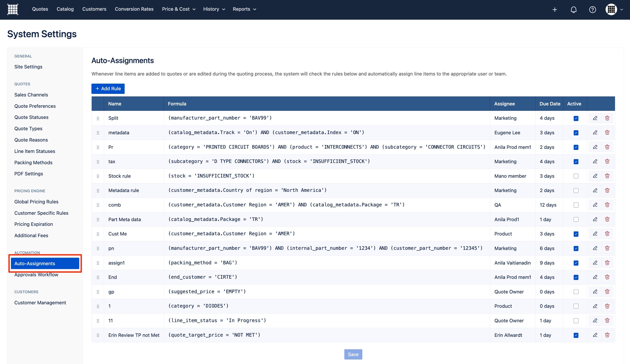
Task: Expand the Price & Cost dropdown menu
Action: pyautogui.click(x=179, y=9)
